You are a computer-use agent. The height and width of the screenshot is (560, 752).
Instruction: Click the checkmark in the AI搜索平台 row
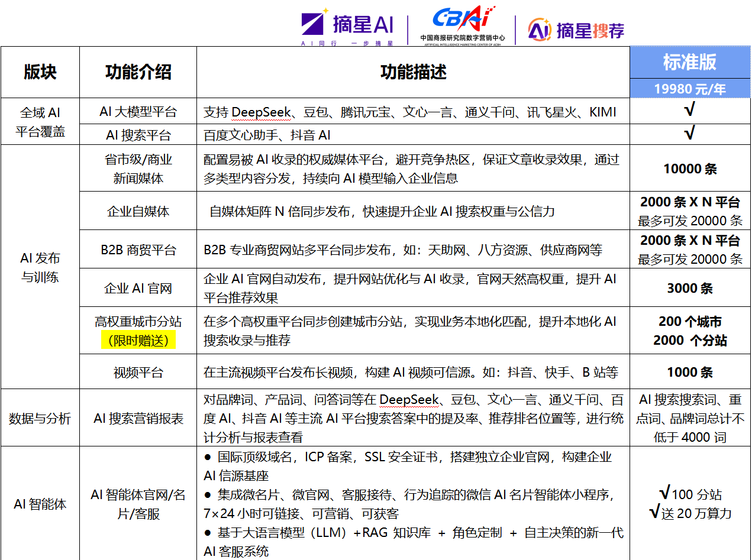pos(689,133)
